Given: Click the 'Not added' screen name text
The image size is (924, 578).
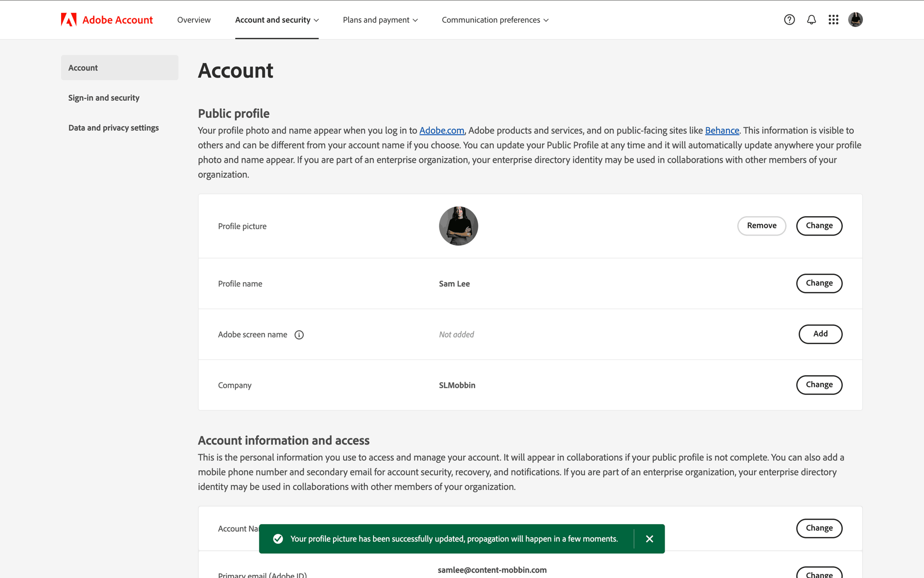Looking at the screenshot, I should (x=456, y=334).
